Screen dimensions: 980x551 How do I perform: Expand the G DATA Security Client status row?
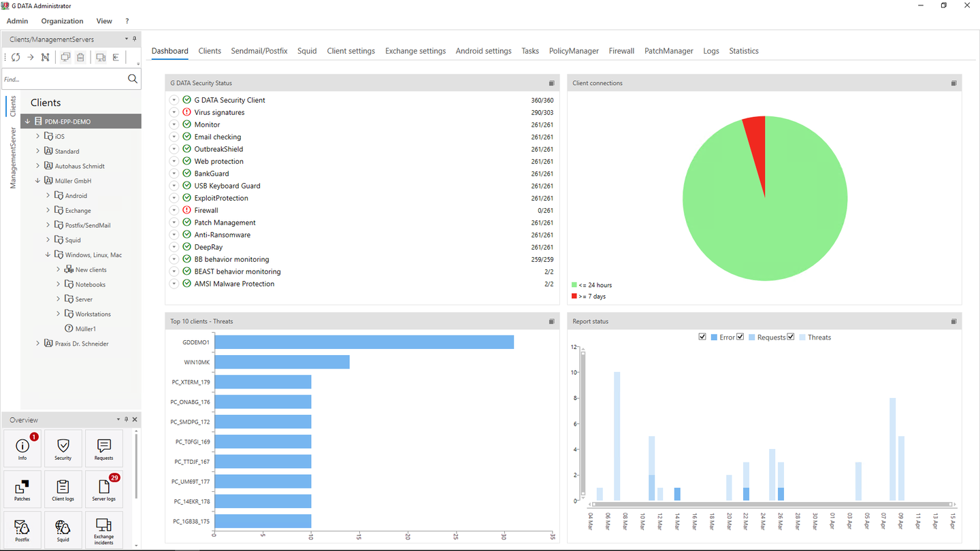174,100
